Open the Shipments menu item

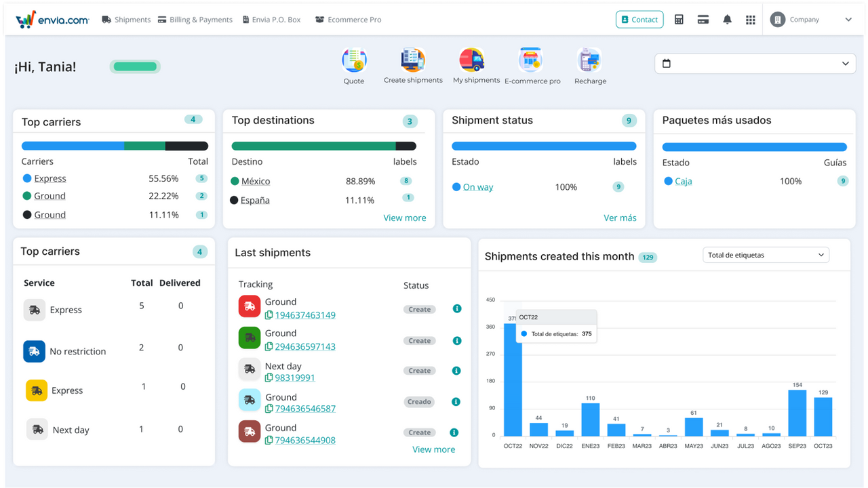126,20
